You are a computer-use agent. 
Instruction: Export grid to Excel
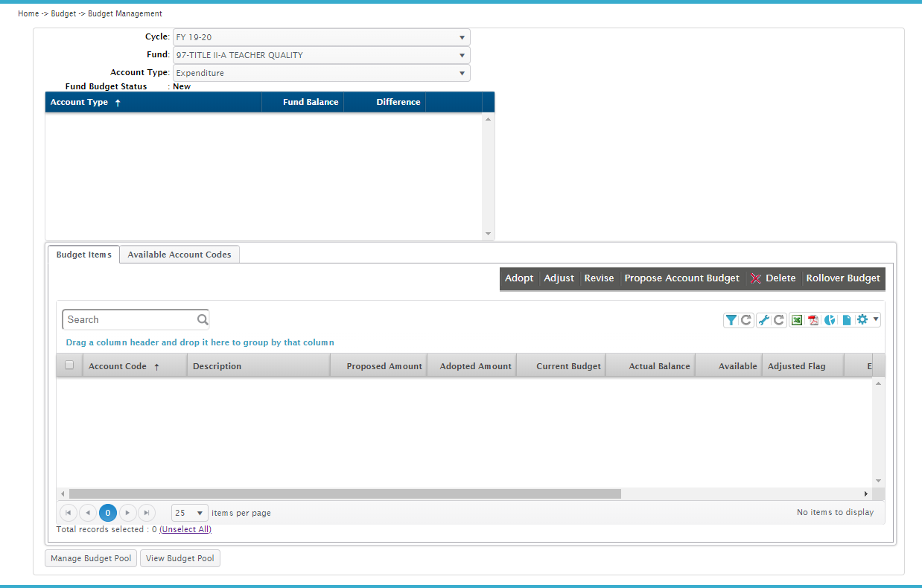[797, 320]
